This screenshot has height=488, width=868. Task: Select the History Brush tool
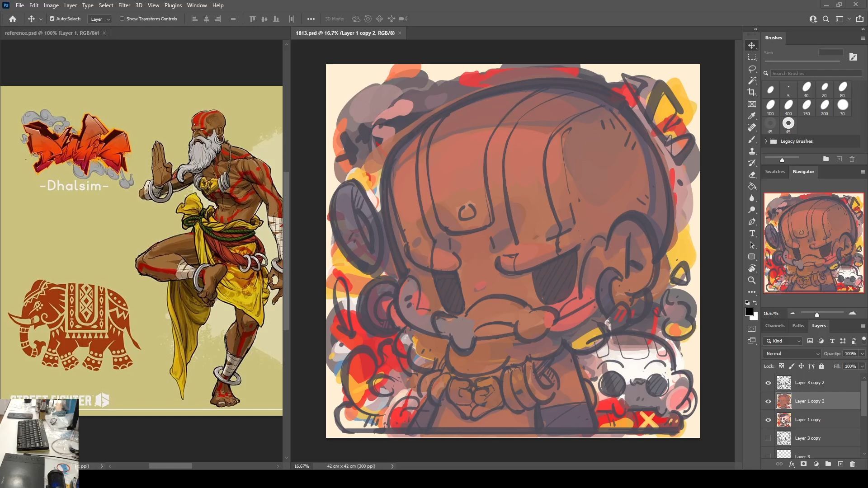click(x=752, y=163)
